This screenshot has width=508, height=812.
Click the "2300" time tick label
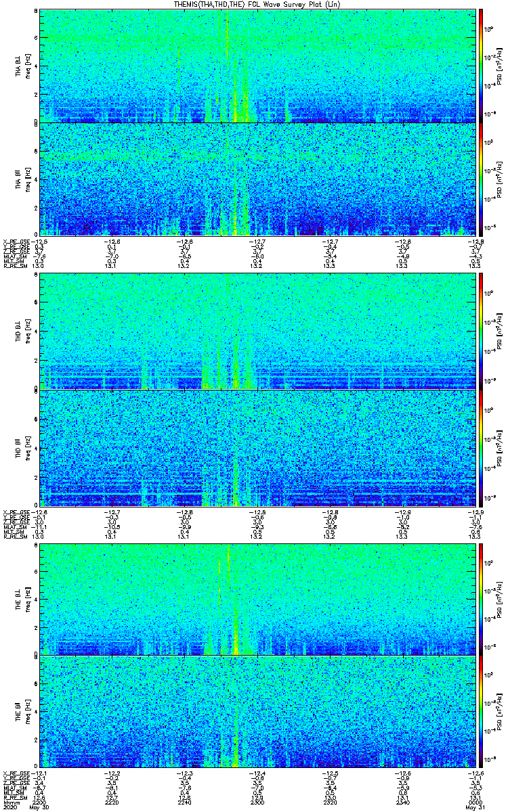257,804
